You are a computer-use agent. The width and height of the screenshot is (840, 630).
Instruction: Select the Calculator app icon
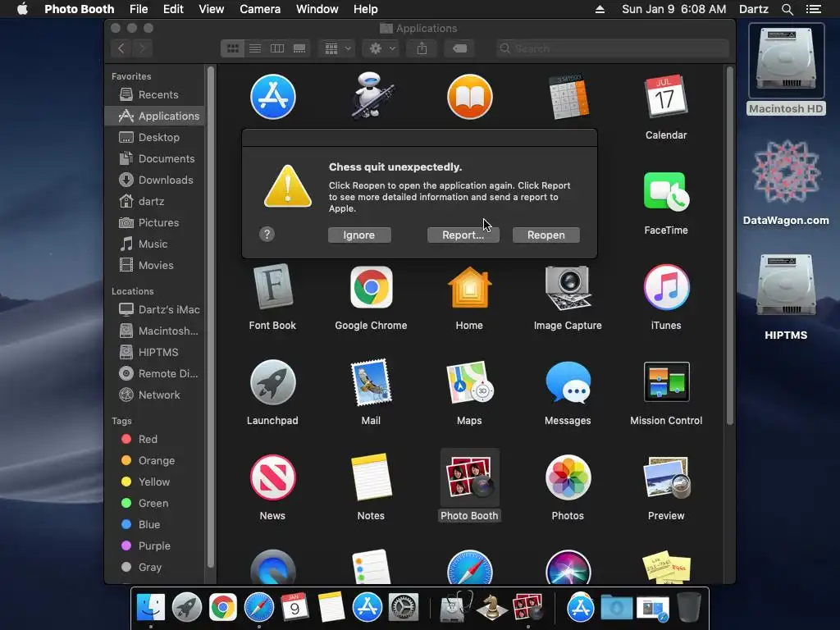(568, 97)
